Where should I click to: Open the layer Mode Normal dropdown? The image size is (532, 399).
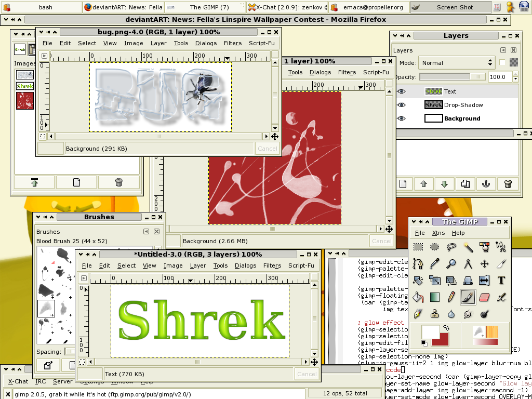pos(457,63)
